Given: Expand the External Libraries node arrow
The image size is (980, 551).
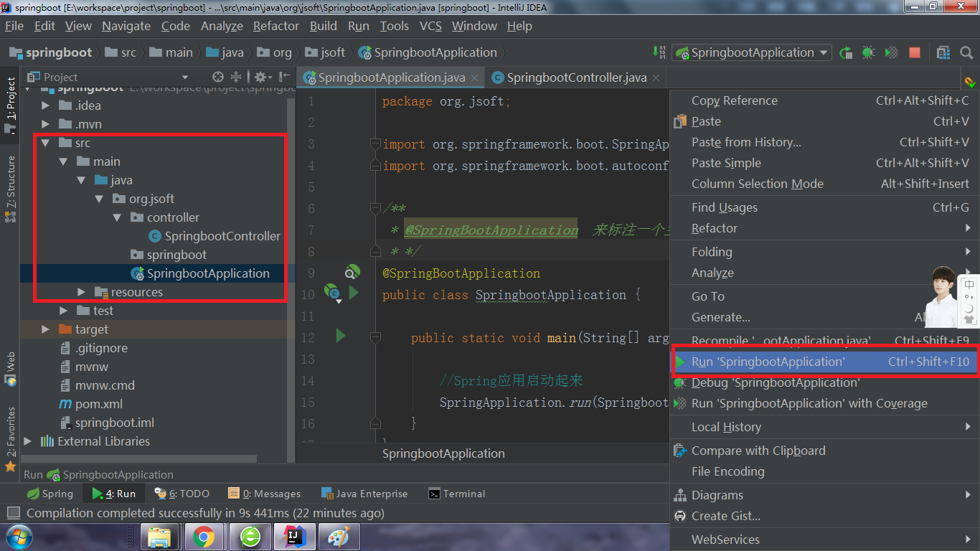Looking at the screenshot, I should (x=28, y=441).
